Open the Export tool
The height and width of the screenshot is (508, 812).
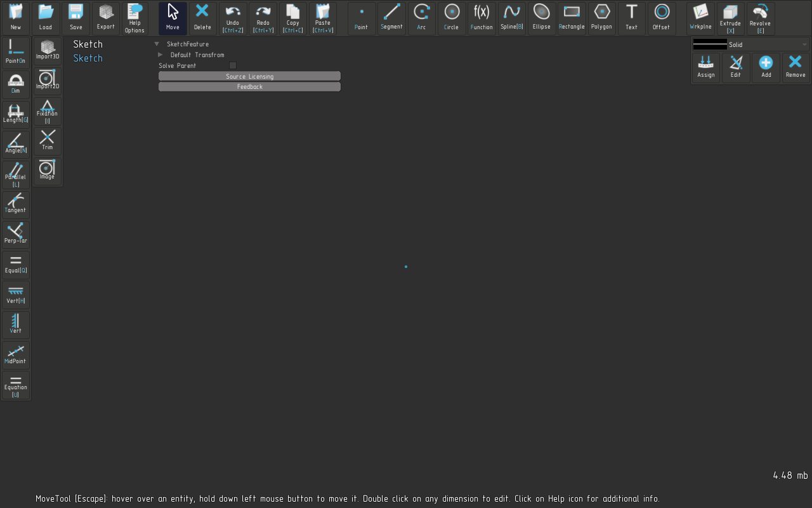click(x=105, y=18)
